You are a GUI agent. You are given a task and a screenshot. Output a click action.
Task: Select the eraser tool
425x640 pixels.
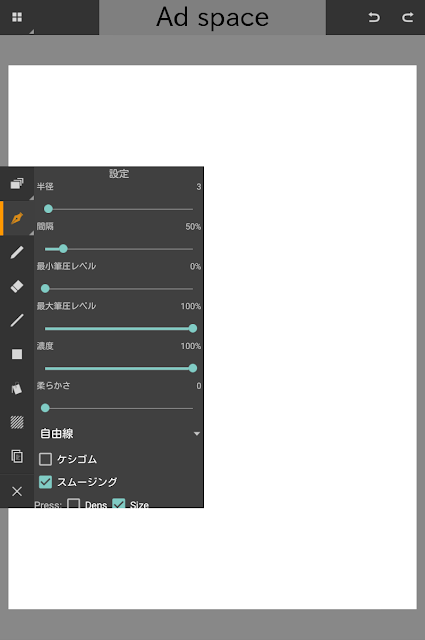click(x=17, y=286)
